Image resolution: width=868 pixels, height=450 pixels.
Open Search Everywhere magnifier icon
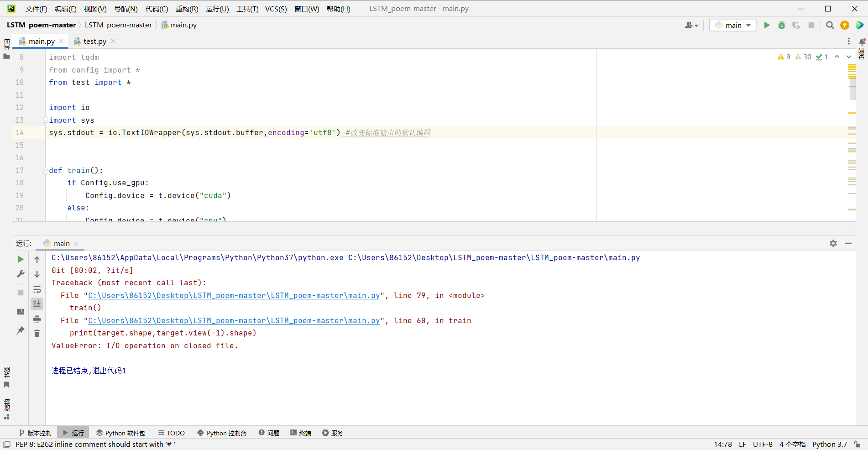tap(830, 25)
